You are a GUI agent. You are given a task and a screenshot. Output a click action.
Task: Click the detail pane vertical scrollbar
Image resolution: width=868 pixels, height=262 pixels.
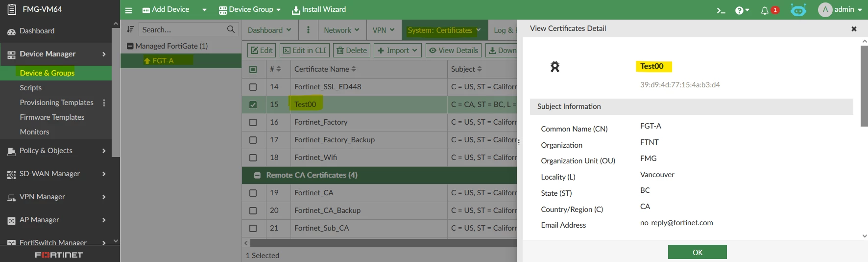[864, 86]
